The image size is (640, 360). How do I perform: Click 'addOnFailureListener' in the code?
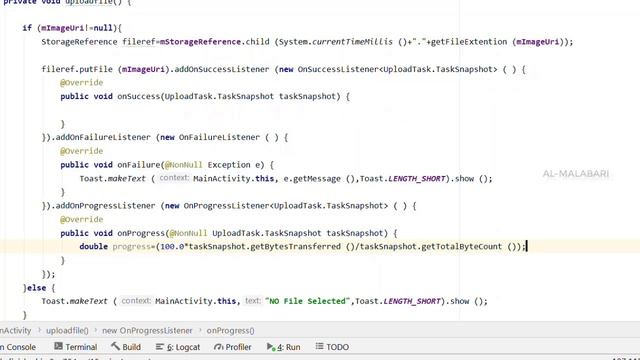tap(103, 138)
